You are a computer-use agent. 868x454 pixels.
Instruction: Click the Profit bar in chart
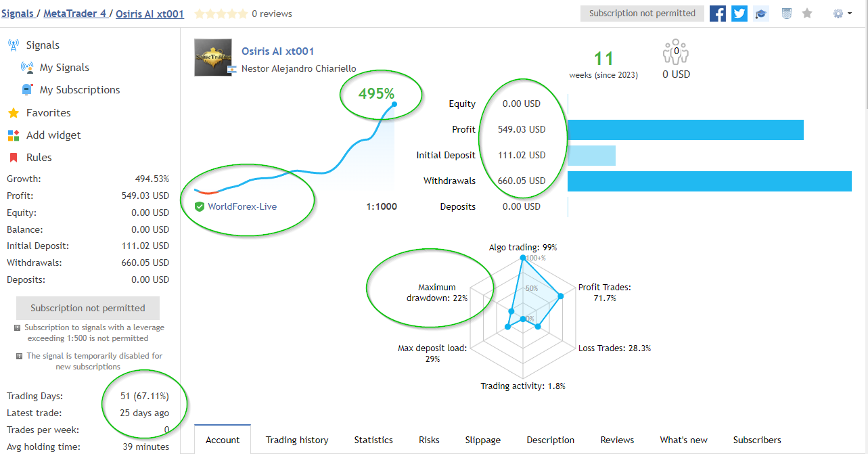[x=685, y=130]
